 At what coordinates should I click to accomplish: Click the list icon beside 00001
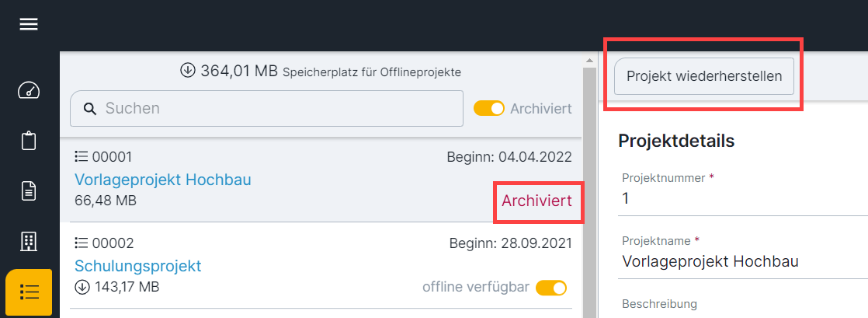[x=82, y=157]
